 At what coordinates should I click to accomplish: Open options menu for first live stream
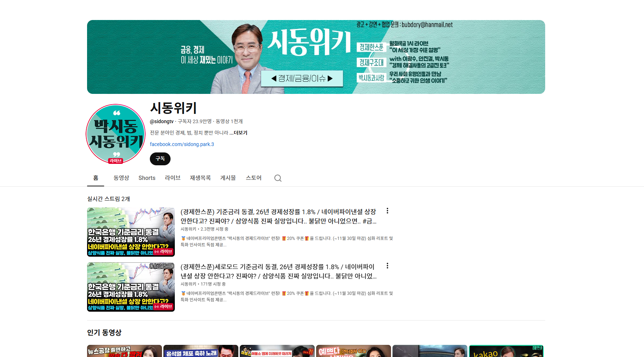click(x=387, y=211)
